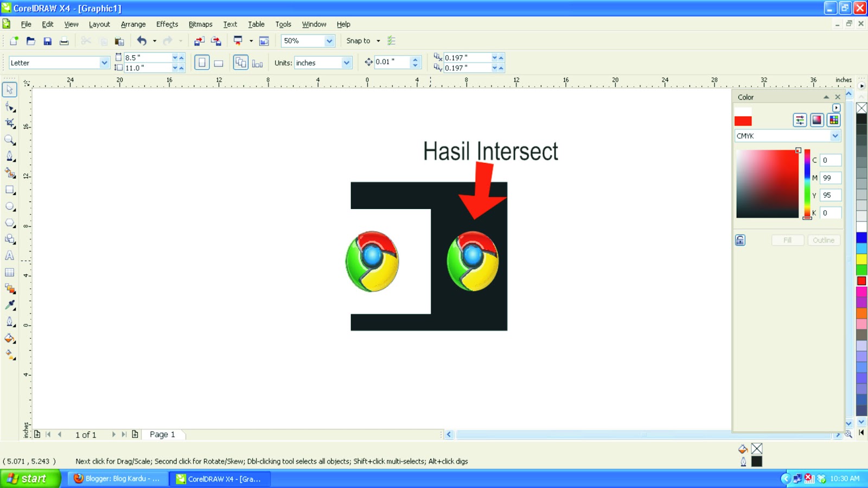
Task: Open the Bitmaps menu
Action: (x=200, y=24)
